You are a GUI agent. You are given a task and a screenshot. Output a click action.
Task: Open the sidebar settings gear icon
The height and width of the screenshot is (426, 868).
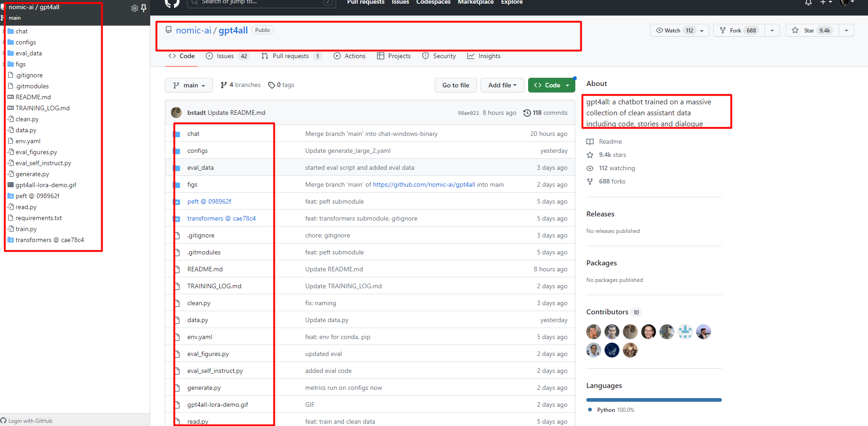[134, 8]
